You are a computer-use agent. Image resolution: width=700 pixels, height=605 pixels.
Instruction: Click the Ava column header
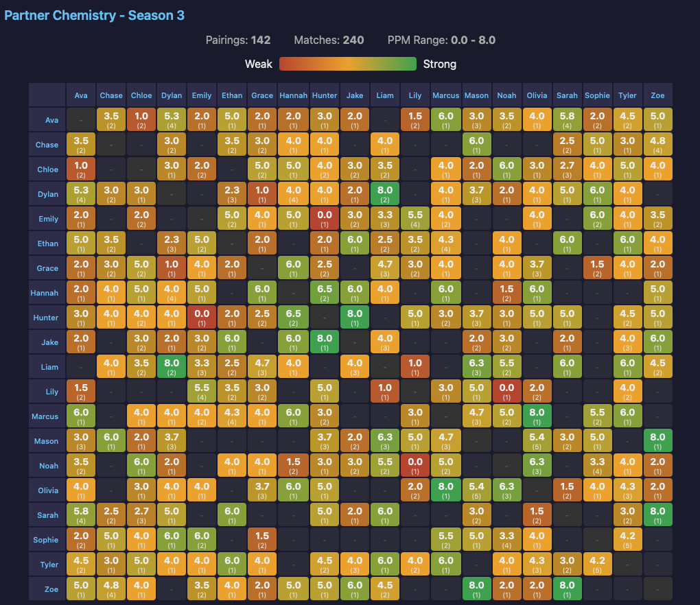click(81, 95)
